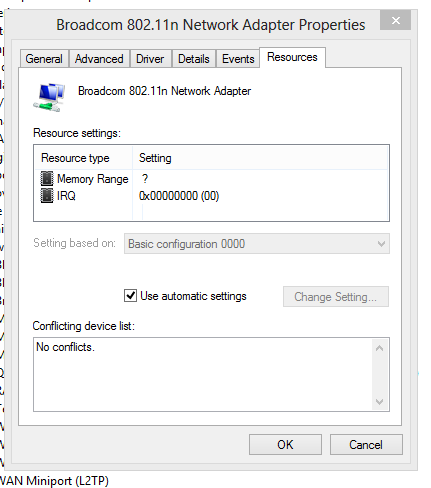Screen dimensions: 431x488
Task: Click the Change Setting button
Action: [x=336, y=296]
